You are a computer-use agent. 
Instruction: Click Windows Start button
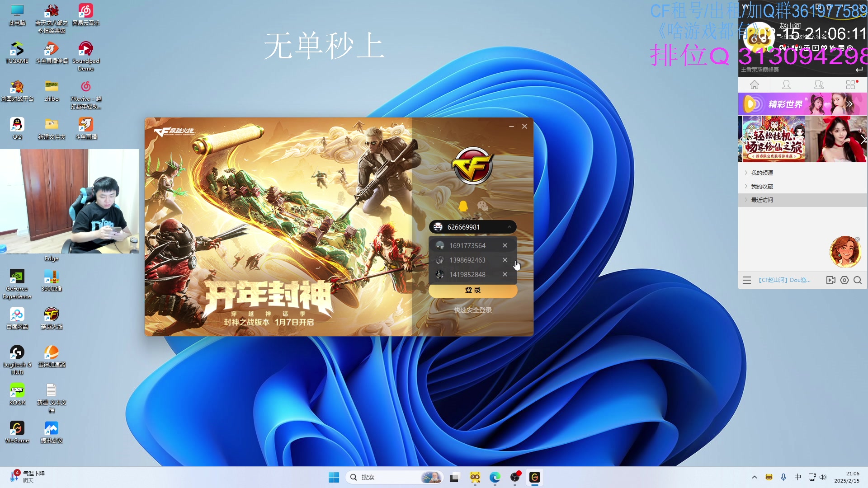click(x=334, y=477)
